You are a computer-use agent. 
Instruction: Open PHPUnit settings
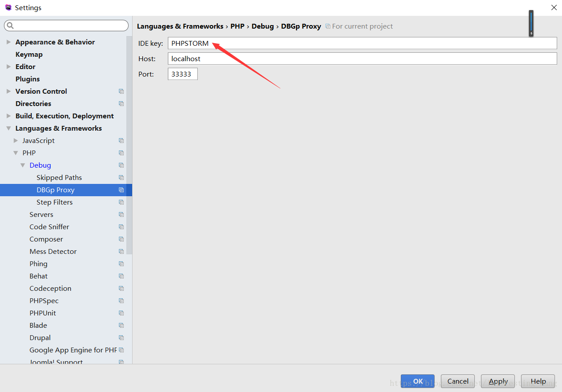pyautogui.click(x=43, y=313)
